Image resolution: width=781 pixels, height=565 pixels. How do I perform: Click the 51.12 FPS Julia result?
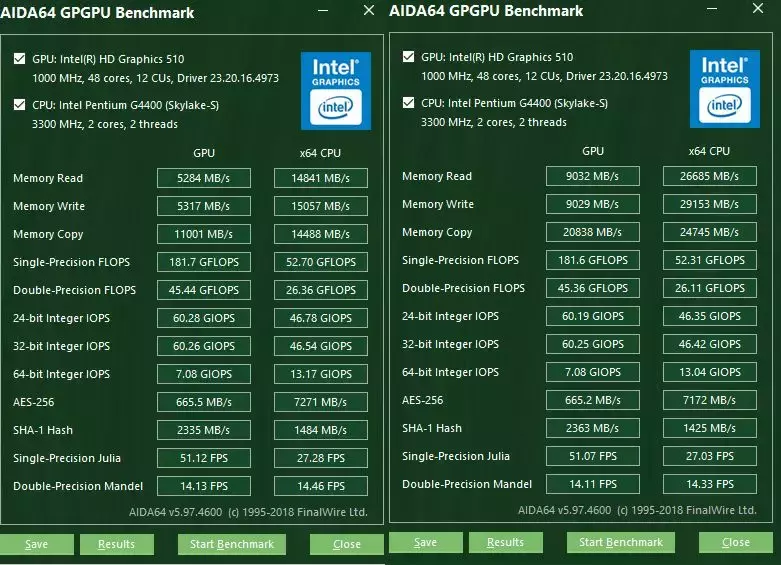204,458
